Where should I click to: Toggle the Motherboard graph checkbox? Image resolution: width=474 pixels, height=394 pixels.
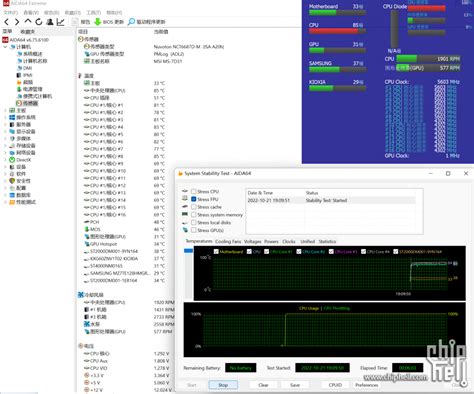tap(216, 251)
